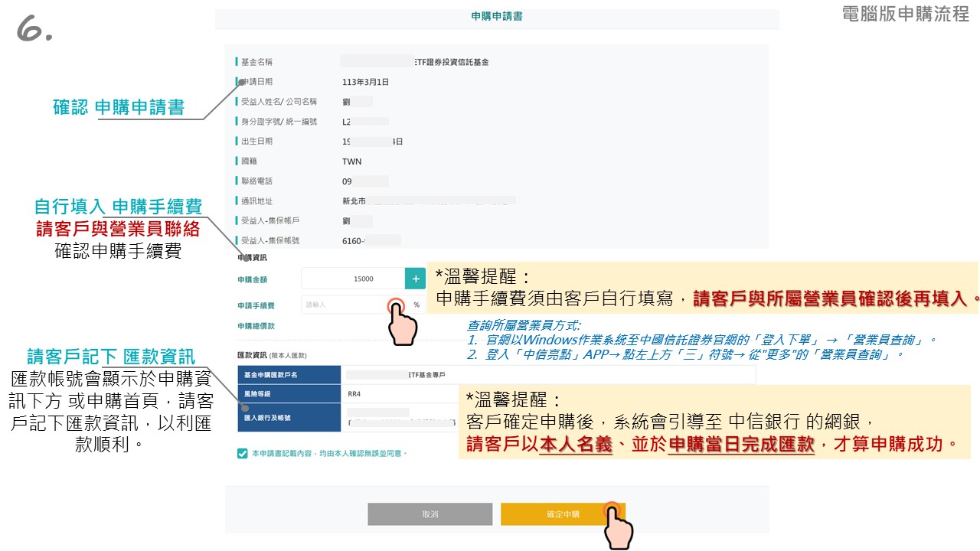Click the 聯絡電話 label

click(256, 181)
